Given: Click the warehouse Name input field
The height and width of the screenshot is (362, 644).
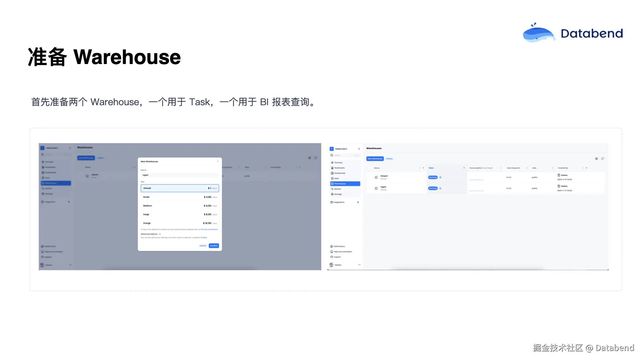Looking at the screenshot, I should coord(180,175).
